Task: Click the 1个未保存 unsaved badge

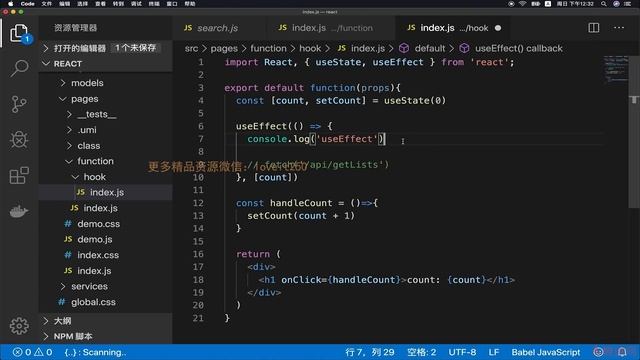Action: coord(136,48)
